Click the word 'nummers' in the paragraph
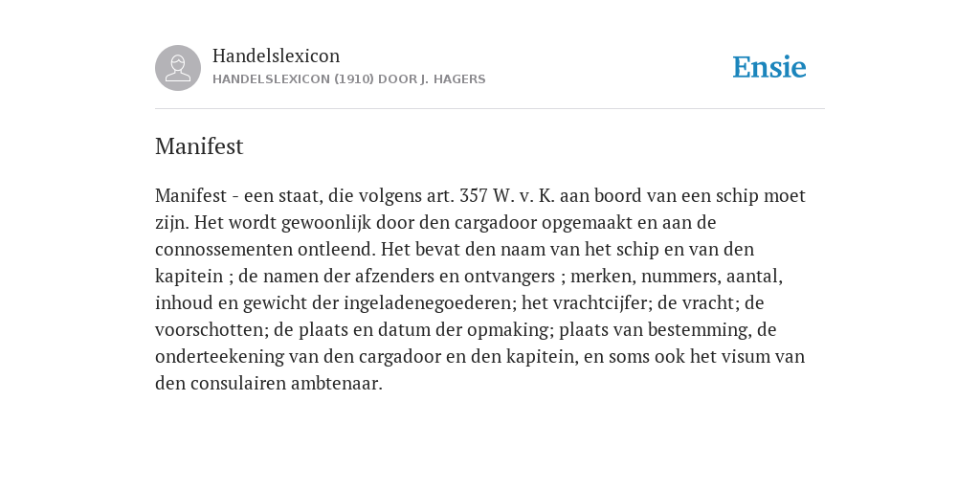The image size is (980, 490). (x=680, y=277)
